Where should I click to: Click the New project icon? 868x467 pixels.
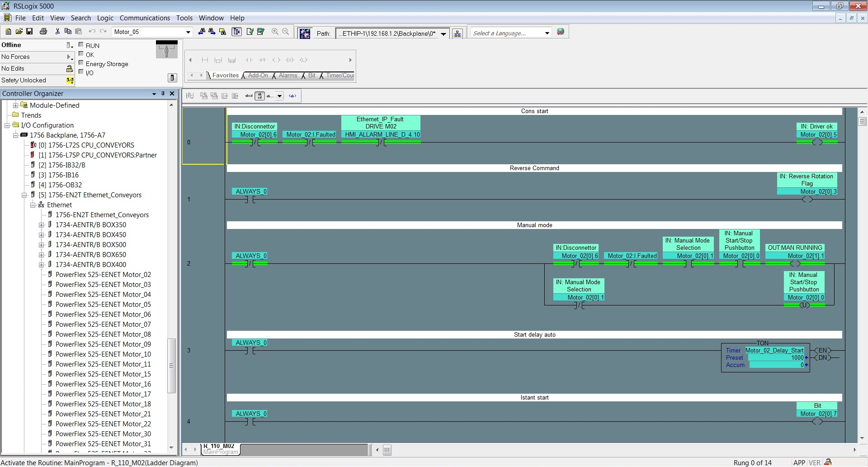8,32
